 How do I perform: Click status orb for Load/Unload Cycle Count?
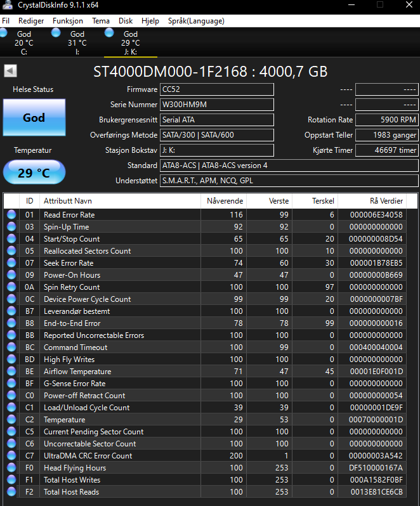click(11, 407)
